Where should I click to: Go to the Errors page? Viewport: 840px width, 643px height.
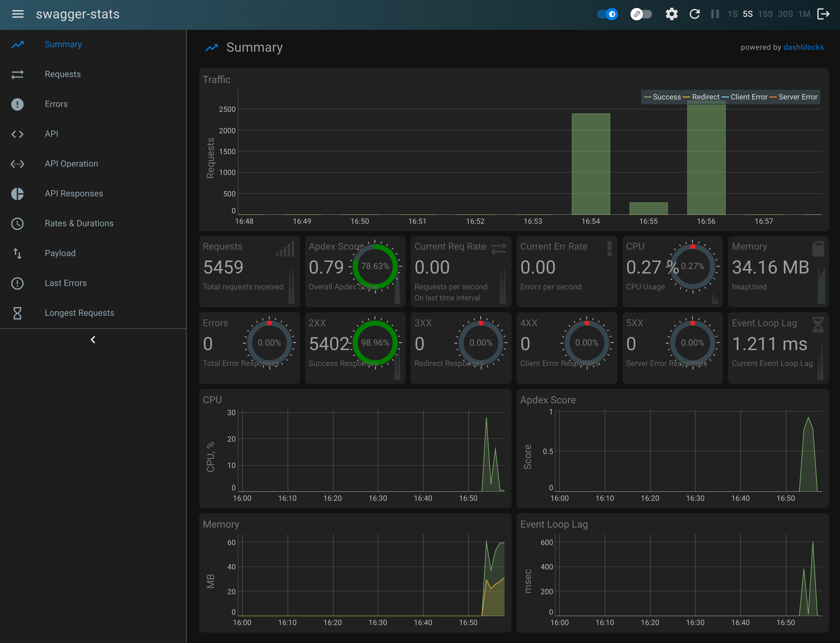point(93,104)
